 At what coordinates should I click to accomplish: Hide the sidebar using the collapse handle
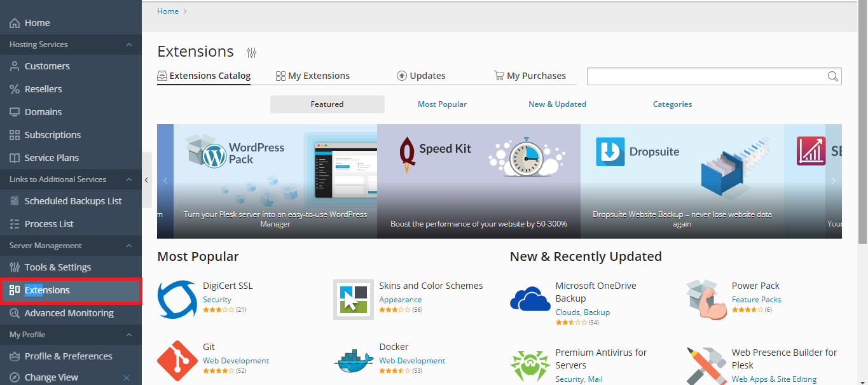146,180
